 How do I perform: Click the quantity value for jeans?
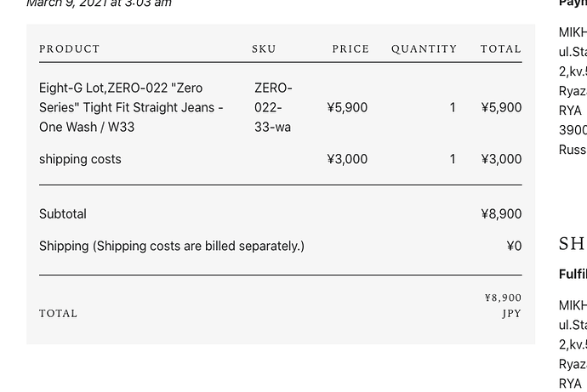(x=453, y=108)
